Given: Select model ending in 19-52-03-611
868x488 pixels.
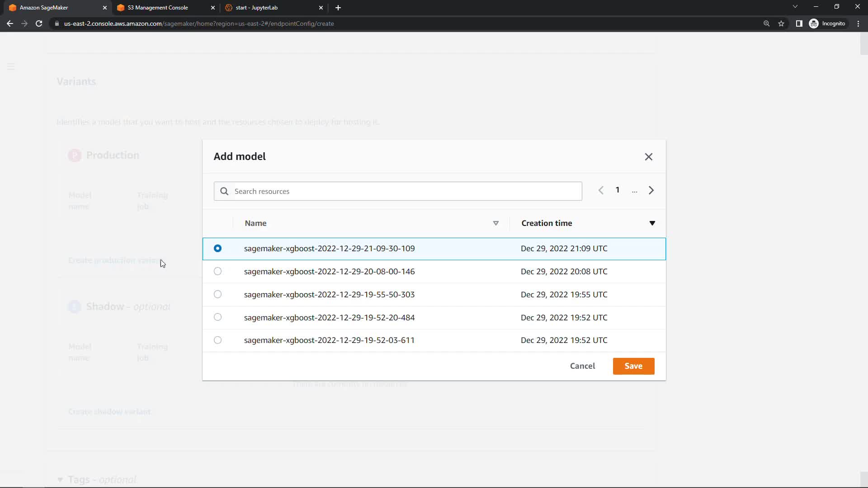Looking at the screenshot, I should tap(217, 340).
